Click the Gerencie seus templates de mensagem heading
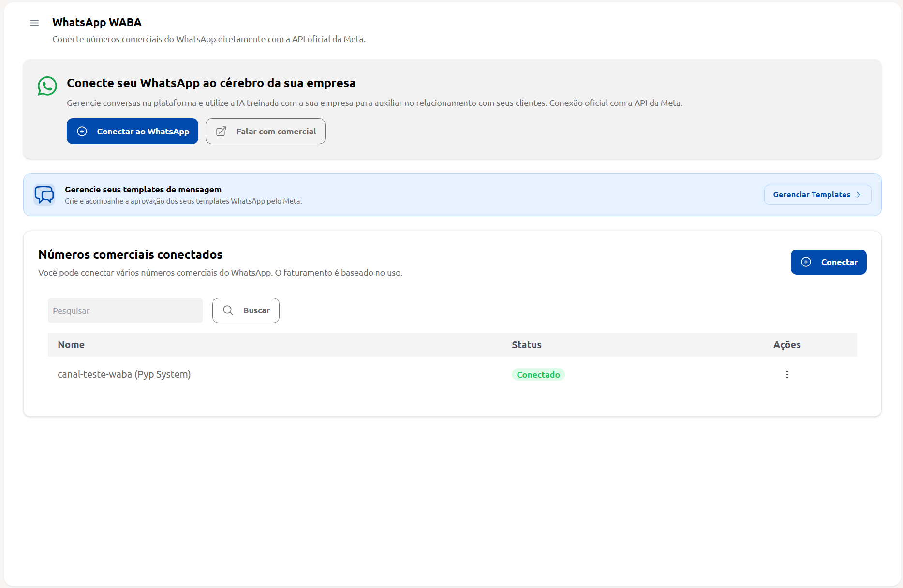 [x=143, y=190]
